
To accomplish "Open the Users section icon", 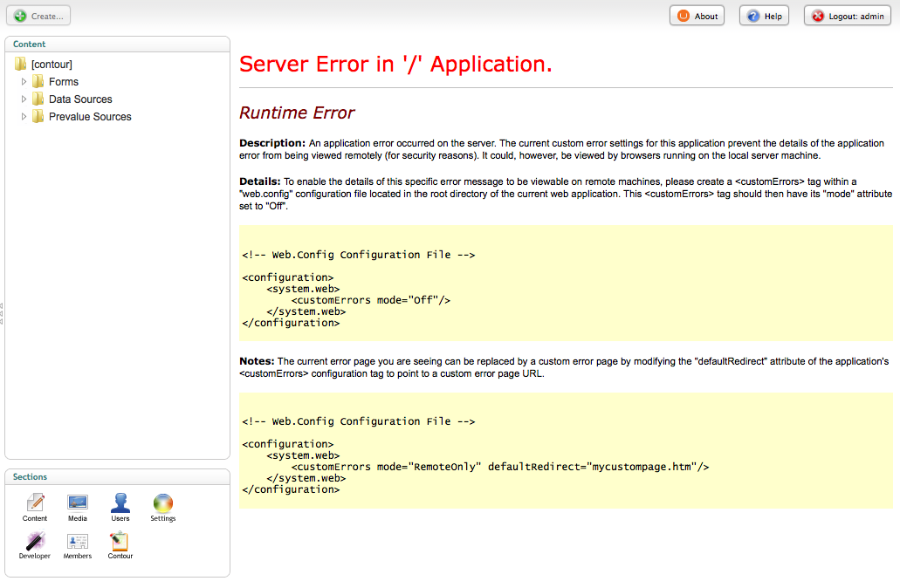I will [x=120, y=504].
